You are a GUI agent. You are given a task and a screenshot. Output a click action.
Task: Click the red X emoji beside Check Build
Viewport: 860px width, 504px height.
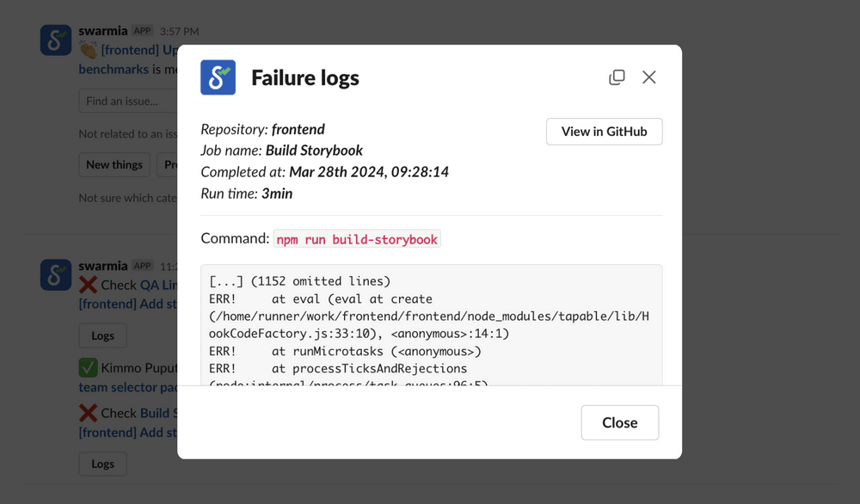[x=88, y=413]
